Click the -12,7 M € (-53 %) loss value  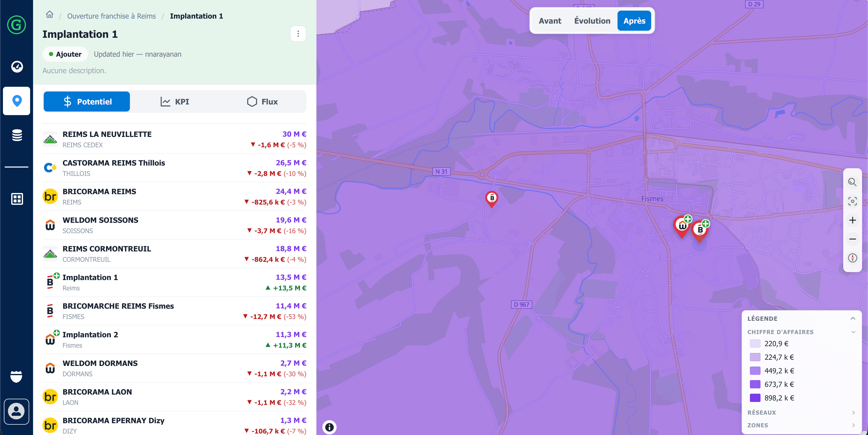(x=275, y=316)
